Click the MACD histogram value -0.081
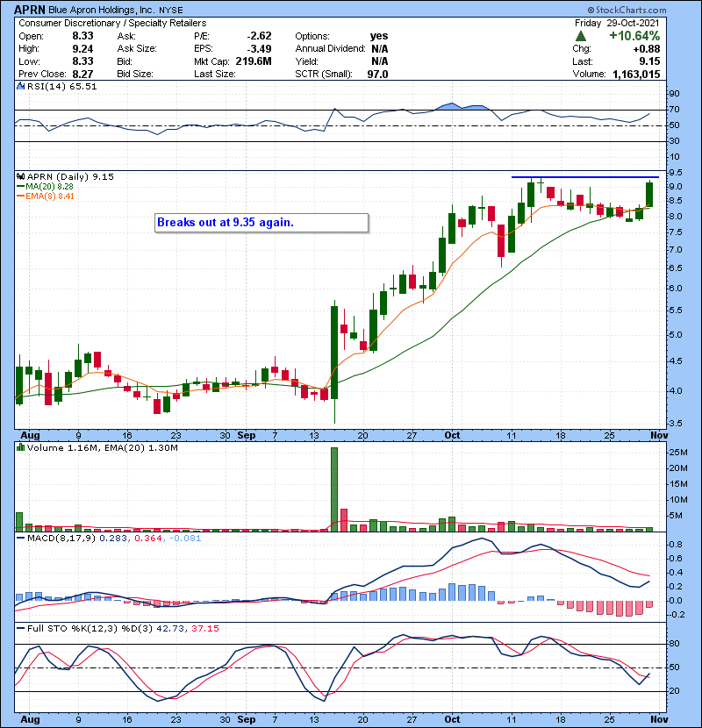This screenshot has width=702, height=728. [x=185, y=539]
